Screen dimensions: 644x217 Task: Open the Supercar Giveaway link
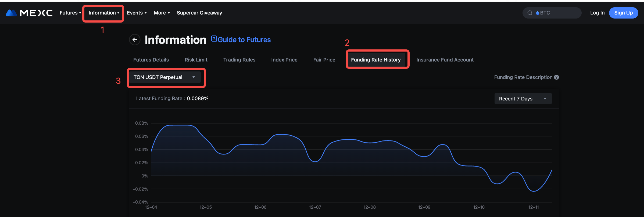[199, 13]
